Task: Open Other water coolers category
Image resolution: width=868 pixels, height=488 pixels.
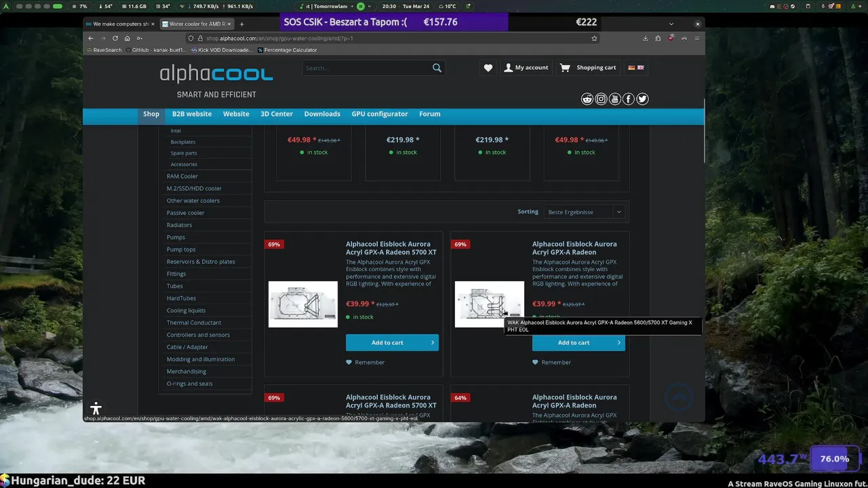Action: click(193, 201)
